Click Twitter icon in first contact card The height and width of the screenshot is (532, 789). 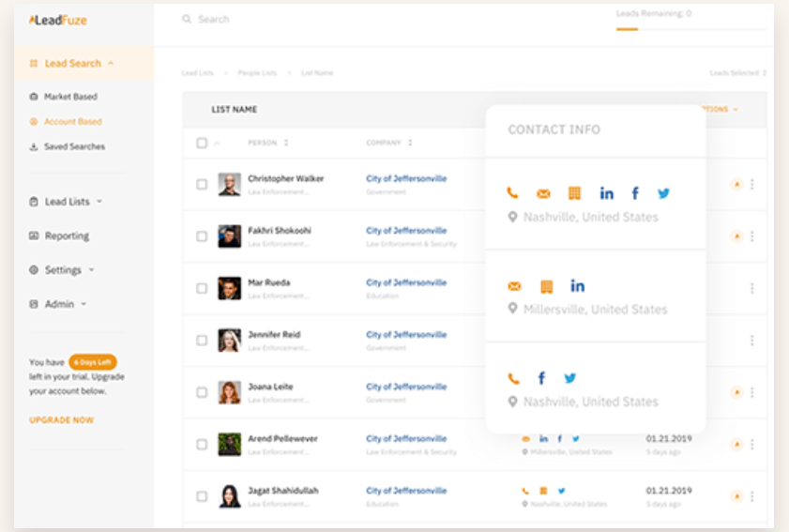663,192
